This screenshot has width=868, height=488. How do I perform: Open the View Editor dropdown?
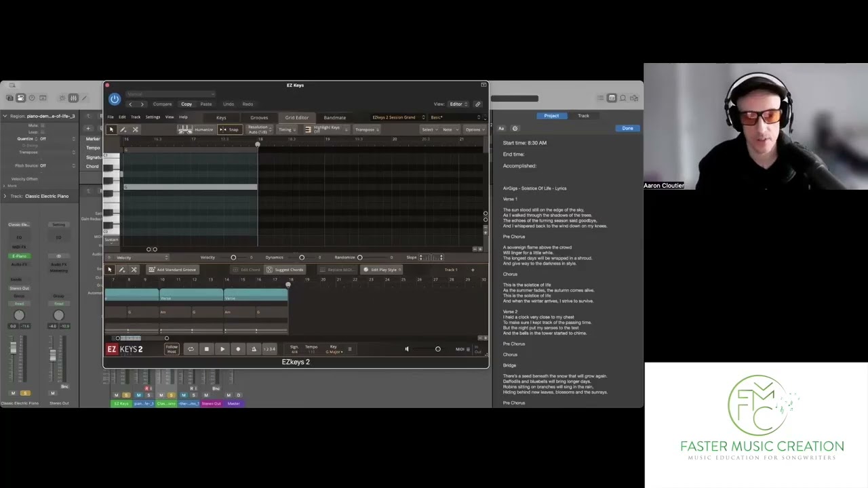click(458, 104)
